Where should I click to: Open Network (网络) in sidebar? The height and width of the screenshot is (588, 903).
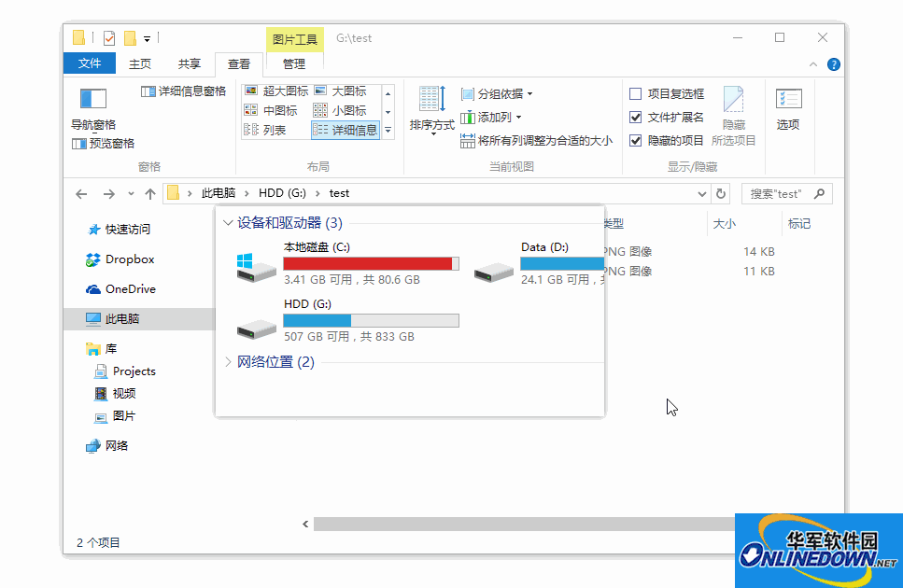pos(107,446)
